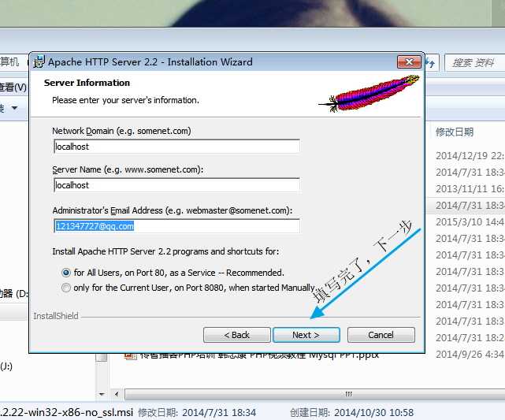Select the file dated 2014/12/19 in Explorer
The width and height of the screenshot is (505, 420).
[470, 156]
